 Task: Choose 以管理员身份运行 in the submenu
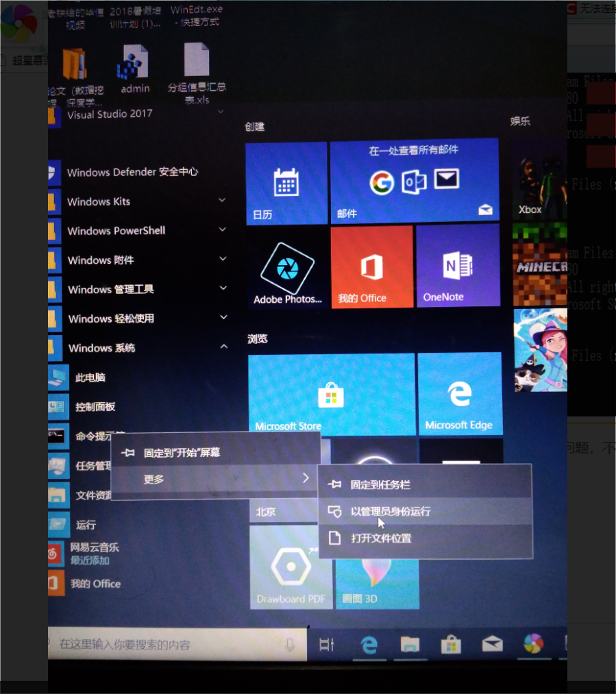coord(426,511)
